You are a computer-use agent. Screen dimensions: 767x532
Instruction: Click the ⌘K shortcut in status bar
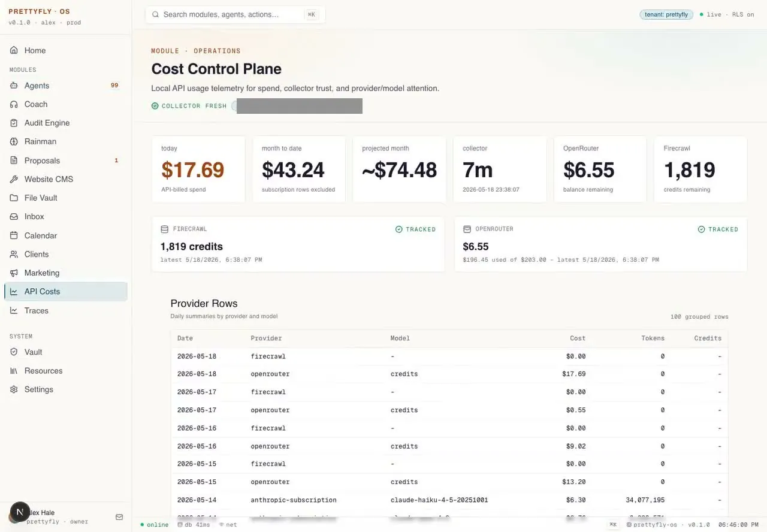pos(613,525)
